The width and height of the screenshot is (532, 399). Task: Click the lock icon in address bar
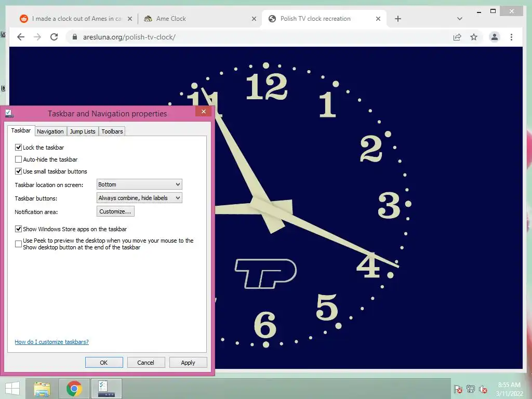click(75, 37)
